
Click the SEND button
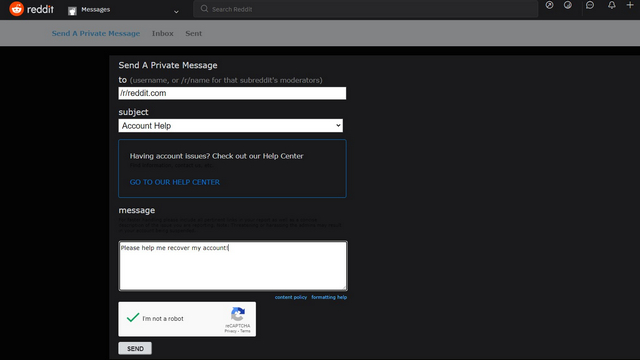pyautogui.click(x=135, y=348)
